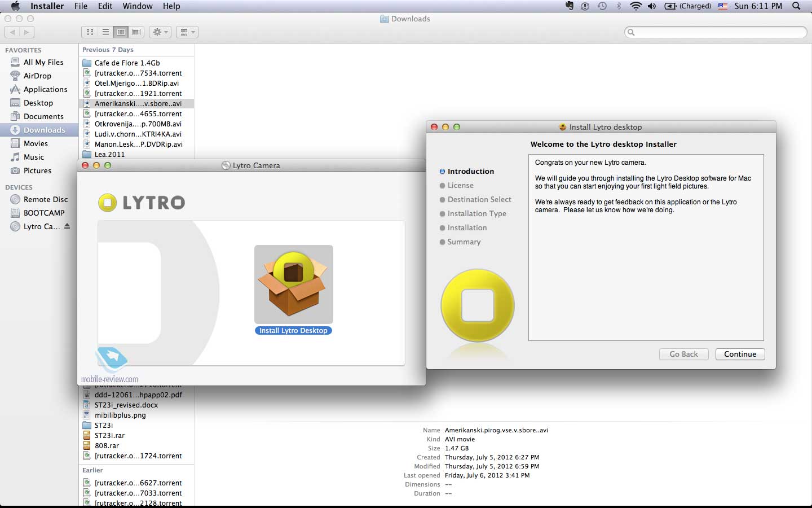Open the Help menu
812x508 pixels.
171,6
